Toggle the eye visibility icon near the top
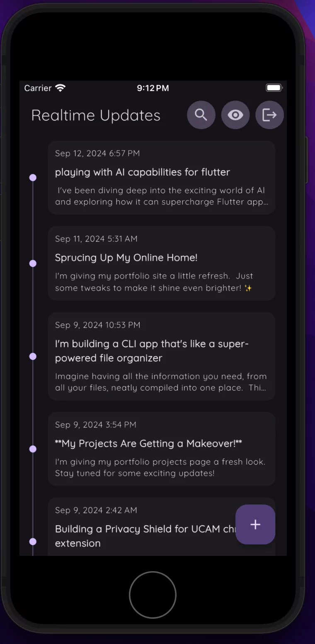 235,115
